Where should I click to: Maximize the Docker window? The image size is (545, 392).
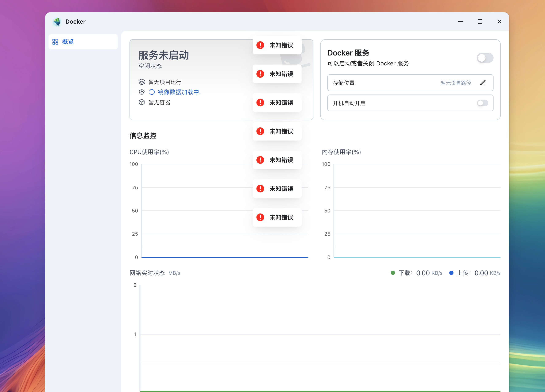[480, 22]
